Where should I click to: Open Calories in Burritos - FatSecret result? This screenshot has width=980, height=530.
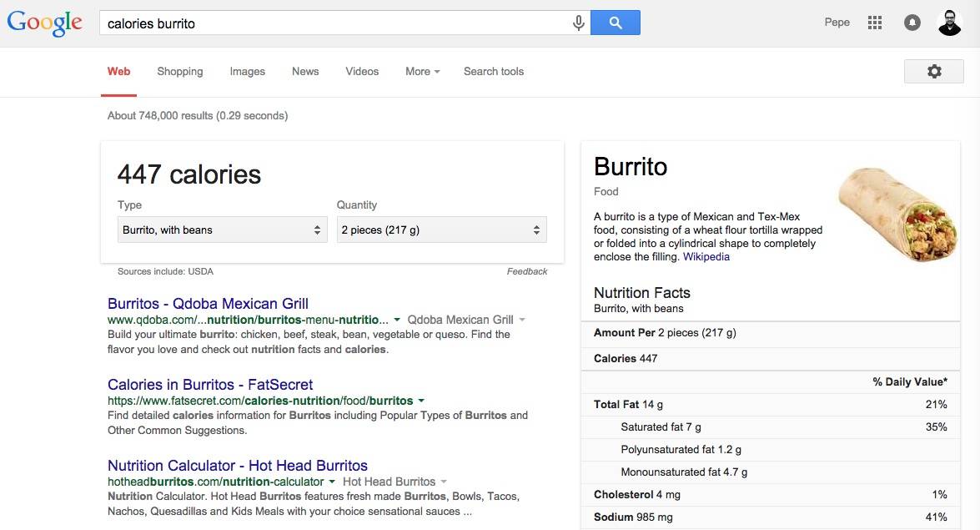pyautogui.click(x=210, y=384)
